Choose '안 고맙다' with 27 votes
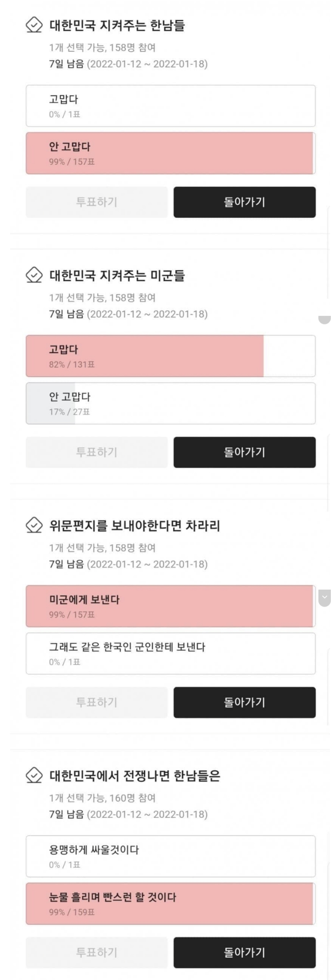This screenshot has height=980, width=331. coord(170,403)
